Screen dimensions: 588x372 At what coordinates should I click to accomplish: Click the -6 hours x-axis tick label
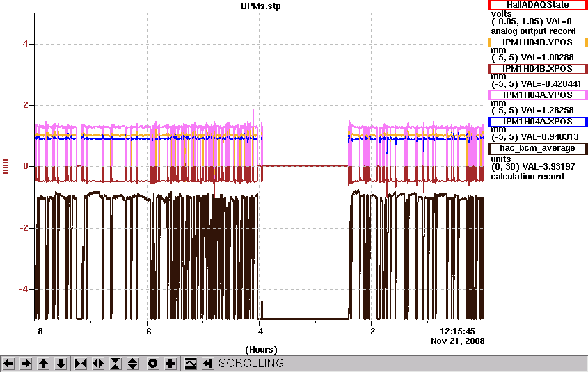(x=147, y=332)
